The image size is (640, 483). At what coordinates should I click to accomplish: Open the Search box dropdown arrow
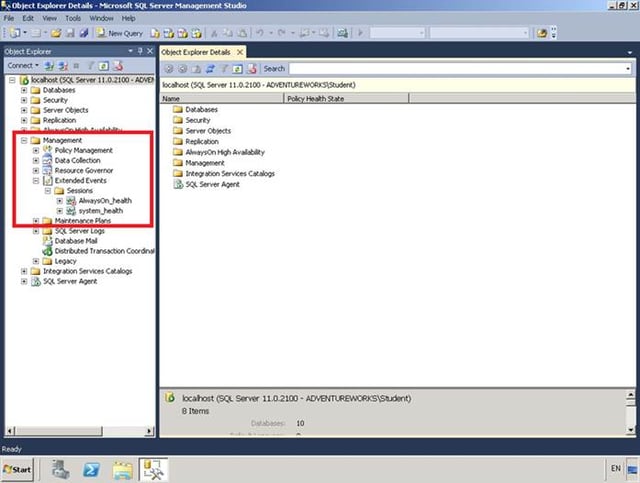(x=628, y=69)
